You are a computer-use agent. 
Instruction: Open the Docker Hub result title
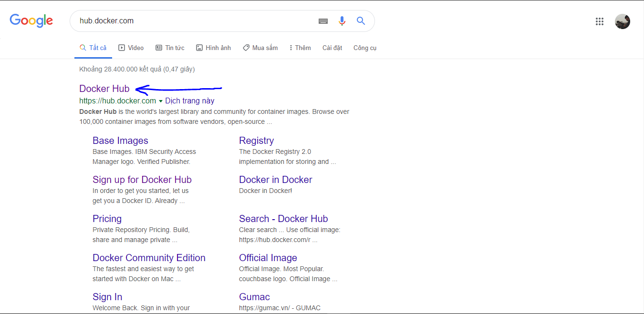tap(104, 89)
